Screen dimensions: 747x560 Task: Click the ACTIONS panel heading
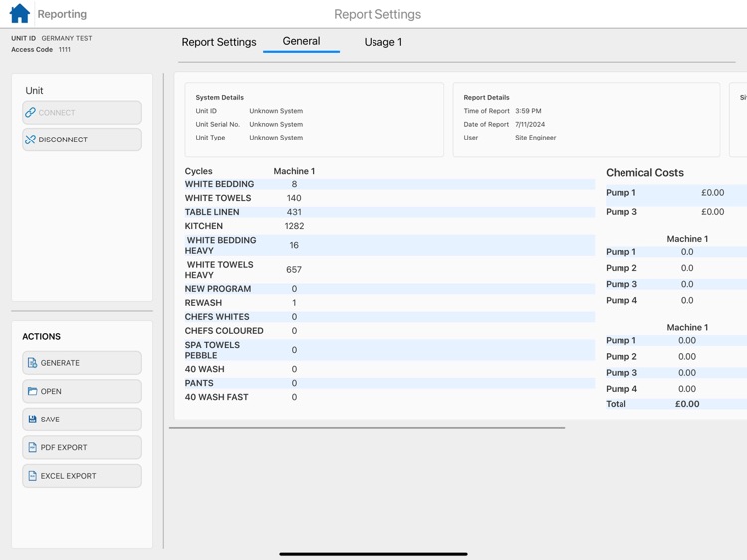click(42, 337)
